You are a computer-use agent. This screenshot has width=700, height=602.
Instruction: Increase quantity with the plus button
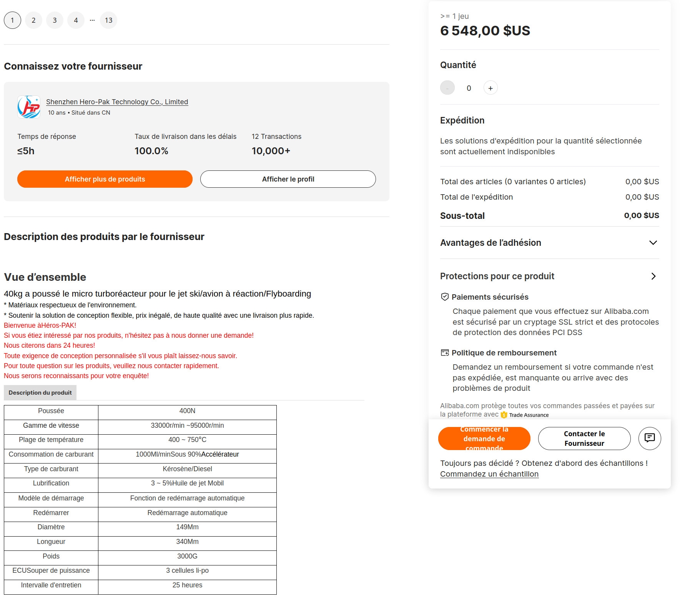(x=490, y=88)
